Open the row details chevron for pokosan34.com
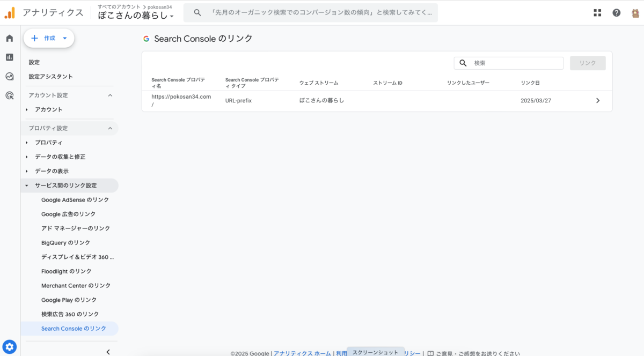This screenshot has width=644, height=356. coord(598,101)
